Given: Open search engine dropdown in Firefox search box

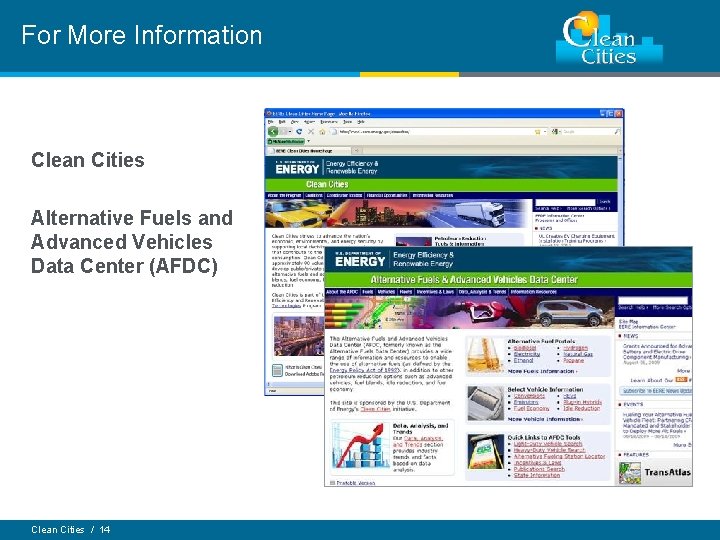Looking at the screenshot, I should tap(556, 132).
